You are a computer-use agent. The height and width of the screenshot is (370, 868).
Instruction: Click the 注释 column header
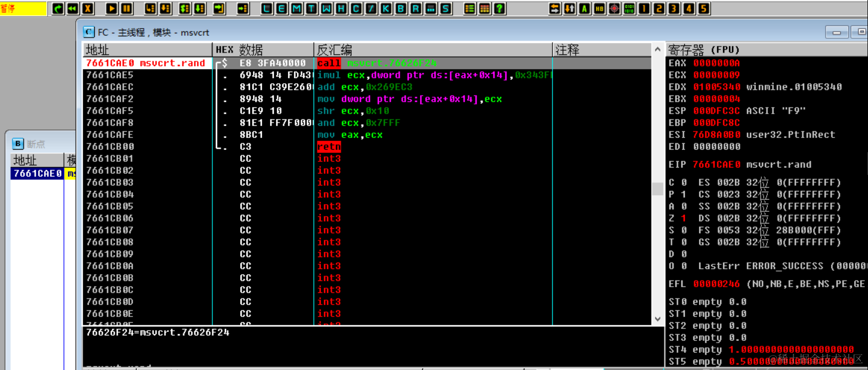(x=602, y=50)
